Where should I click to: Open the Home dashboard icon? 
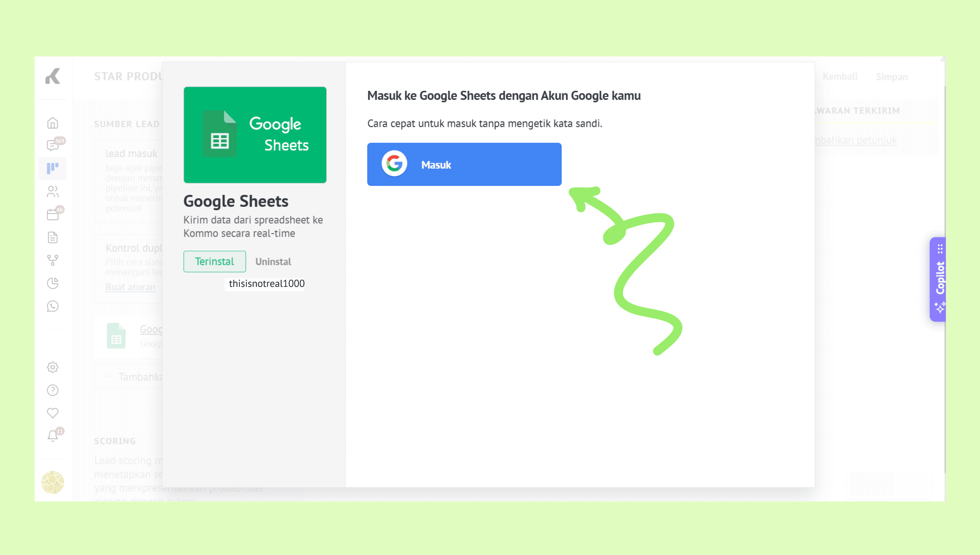tap(53, 123)
